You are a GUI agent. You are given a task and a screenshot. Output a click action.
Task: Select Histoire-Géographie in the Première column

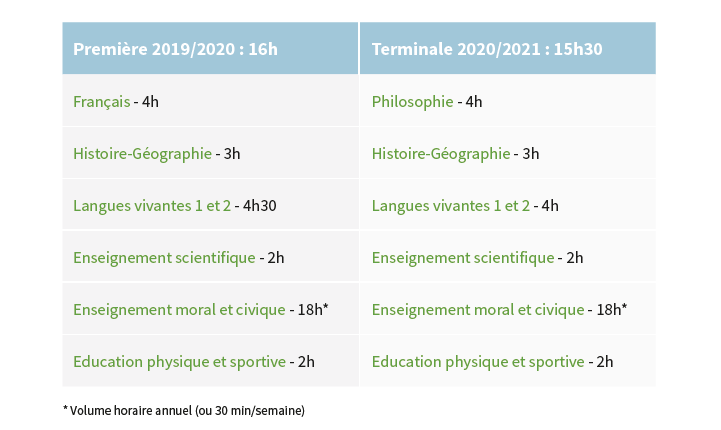[x=143, y=154]
